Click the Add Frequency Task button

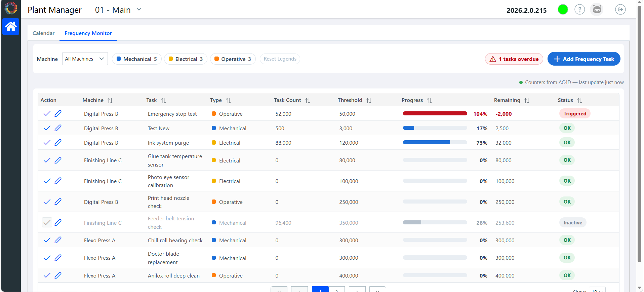coord(584,59)
